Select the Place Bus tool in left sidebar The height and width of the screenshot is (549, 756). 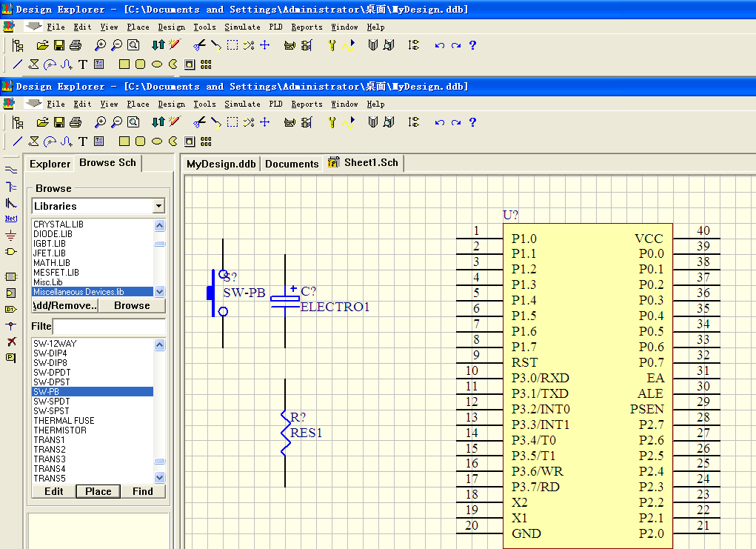pos(10,187)
